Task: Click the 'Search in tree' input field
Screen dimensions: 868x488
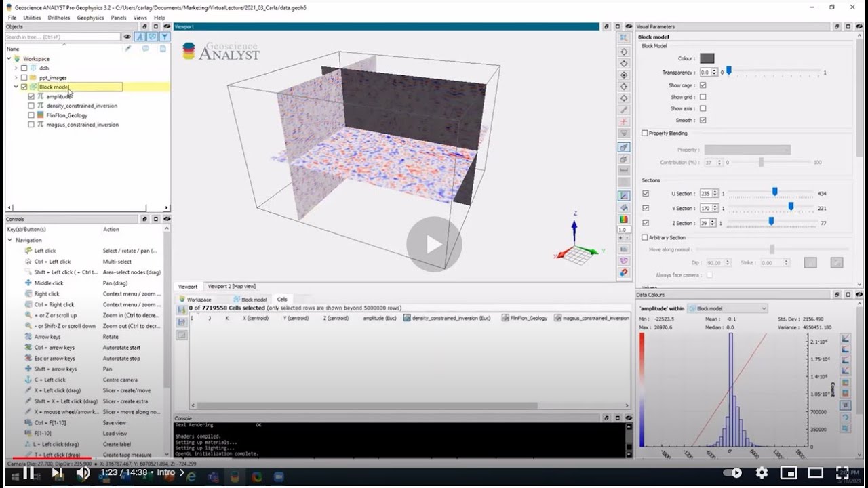Action: [63, 37]
